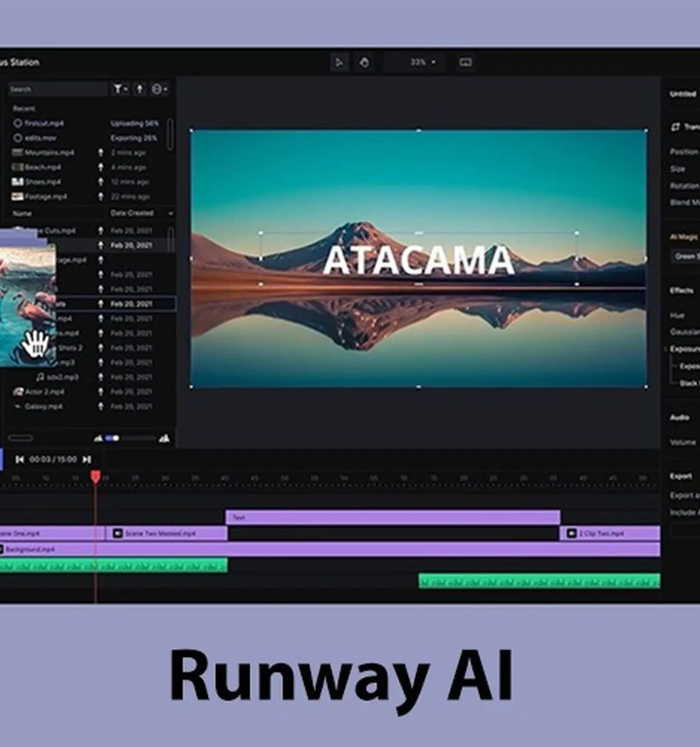Click the small mountains icon left of slider
This screenshot has height=747, width=700.
(98, 438)
